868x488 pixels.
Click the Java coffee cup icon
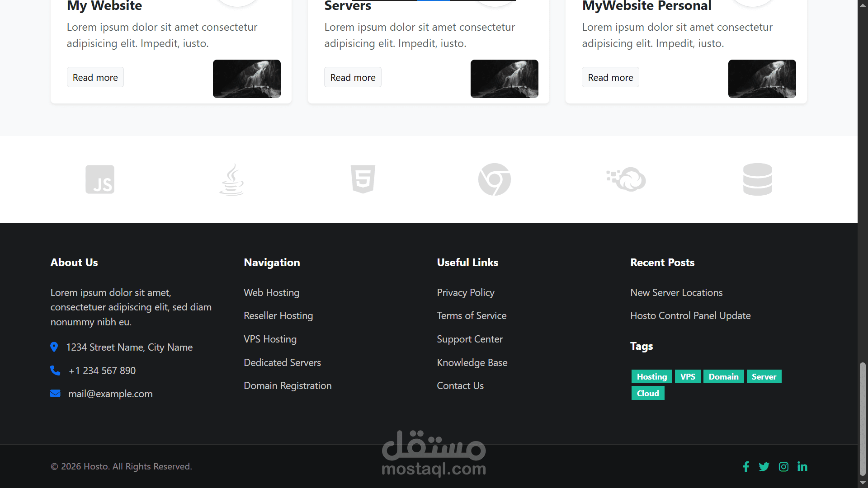point(231,179)
